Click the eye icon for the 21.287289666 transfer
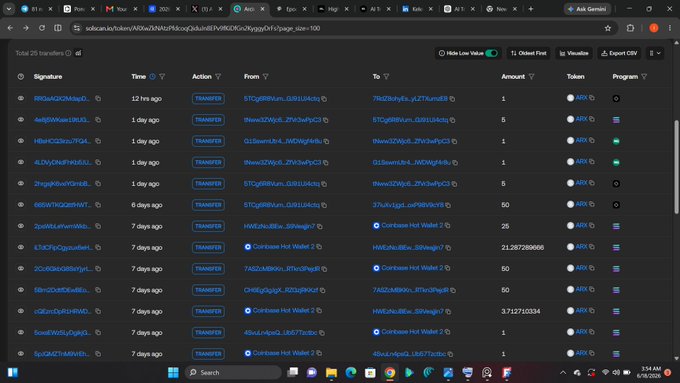The image size is (680, 383). point(20,247)
